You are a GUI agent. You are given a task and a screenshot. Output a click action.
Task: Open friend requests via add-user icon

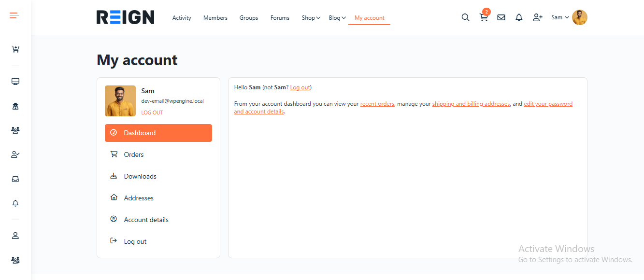point(537,17)
